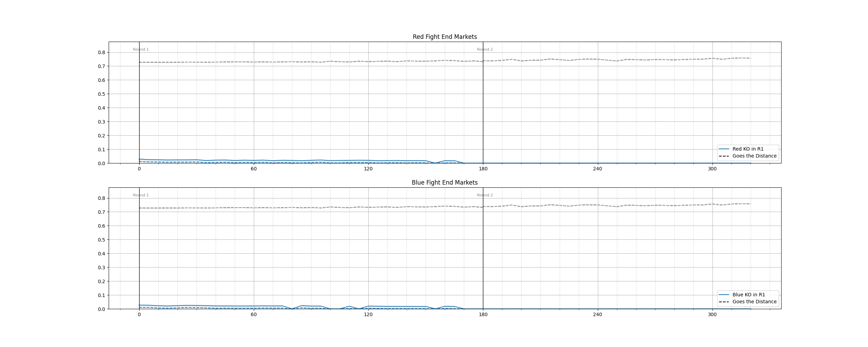Click x-axis tick 300 under Blue chart
This screenshot has height=347, width=868.
click(x=712, y=315)
